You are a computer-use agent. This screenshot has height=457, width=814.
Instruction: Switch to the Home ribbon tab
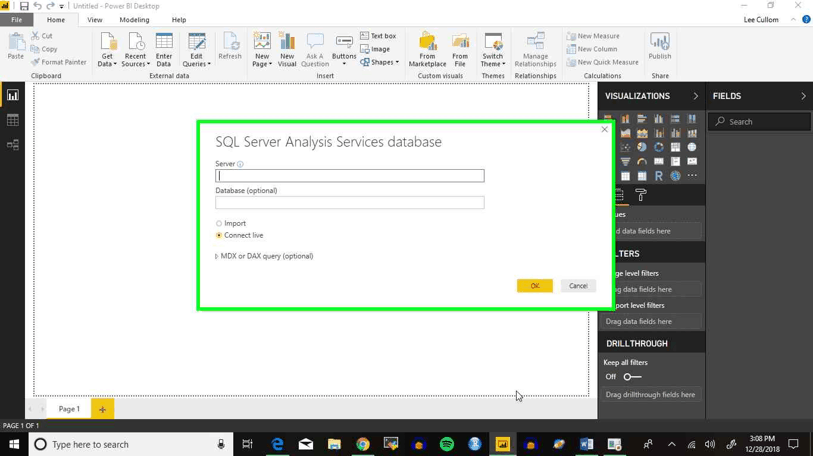pos(56,20)
